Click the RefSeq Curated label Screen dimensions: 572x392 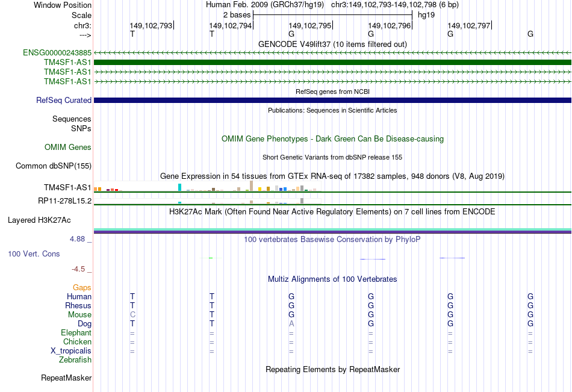click(x=64, y=101)
